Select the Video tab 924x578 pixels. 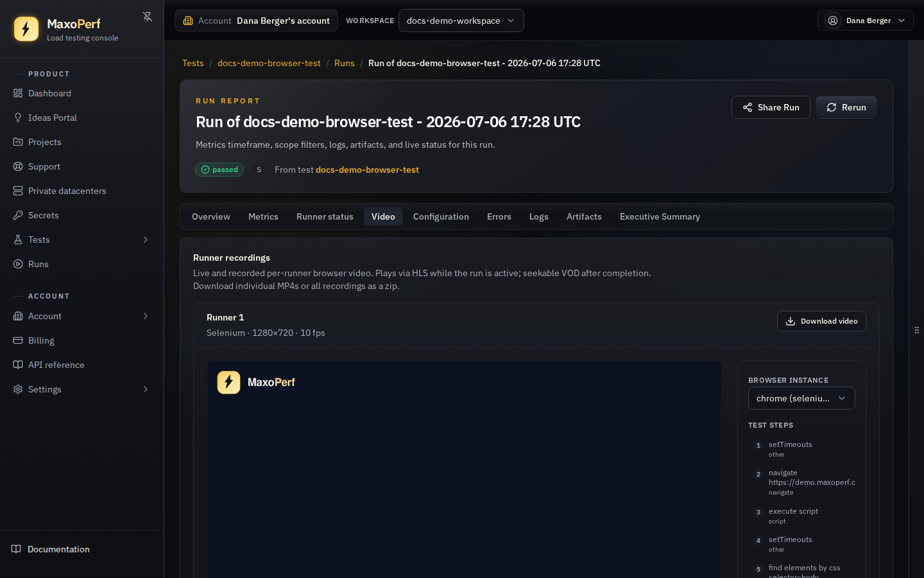click(x=383, y=216)
